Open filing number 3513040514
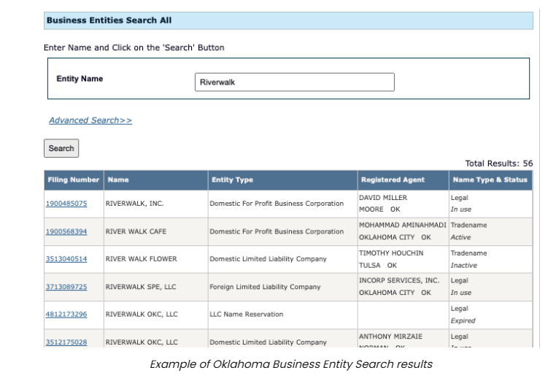The width and height of the screenshot is (556, 392). coord(66,259)
